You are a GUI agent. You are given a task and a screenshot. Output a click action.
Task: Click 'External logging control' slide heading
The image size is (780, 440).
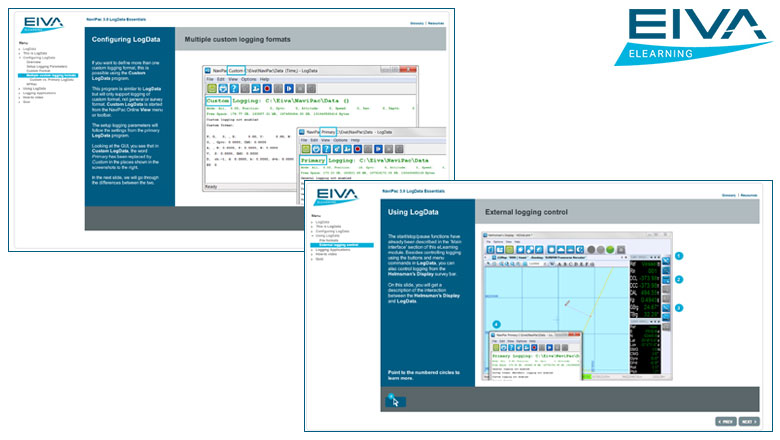coord(526,212)
